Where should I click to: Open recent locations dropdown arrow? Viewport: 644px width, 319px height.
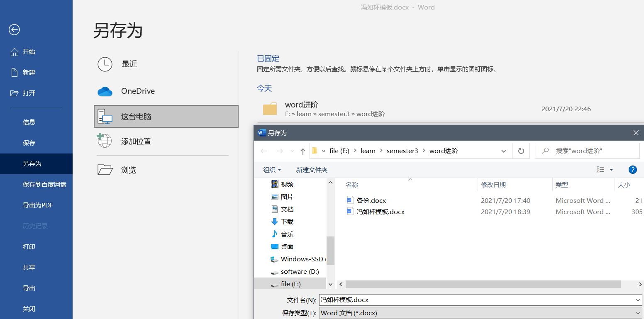pyautogui.click(x=292, y=151)
